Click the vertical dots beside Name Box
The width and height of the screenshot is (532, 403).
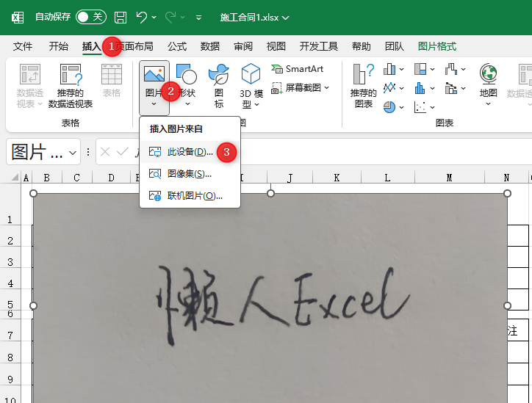click(x=88, y=151)
